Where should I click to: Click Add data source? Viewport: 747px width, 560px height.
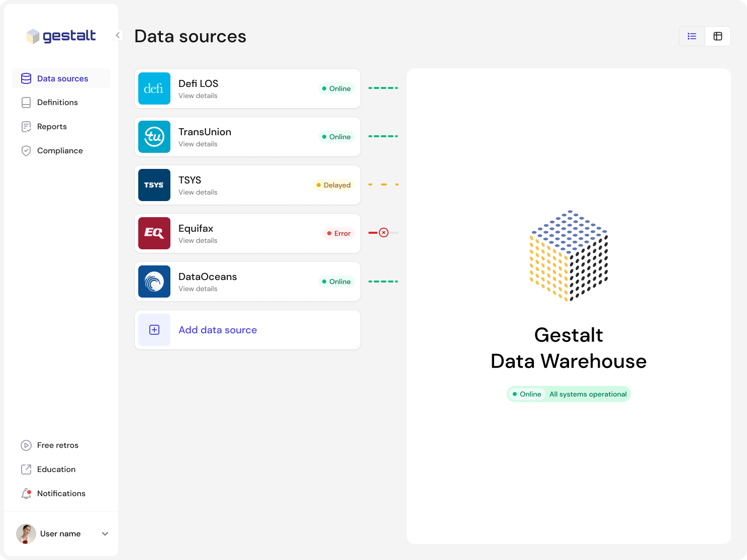(218, 330)
